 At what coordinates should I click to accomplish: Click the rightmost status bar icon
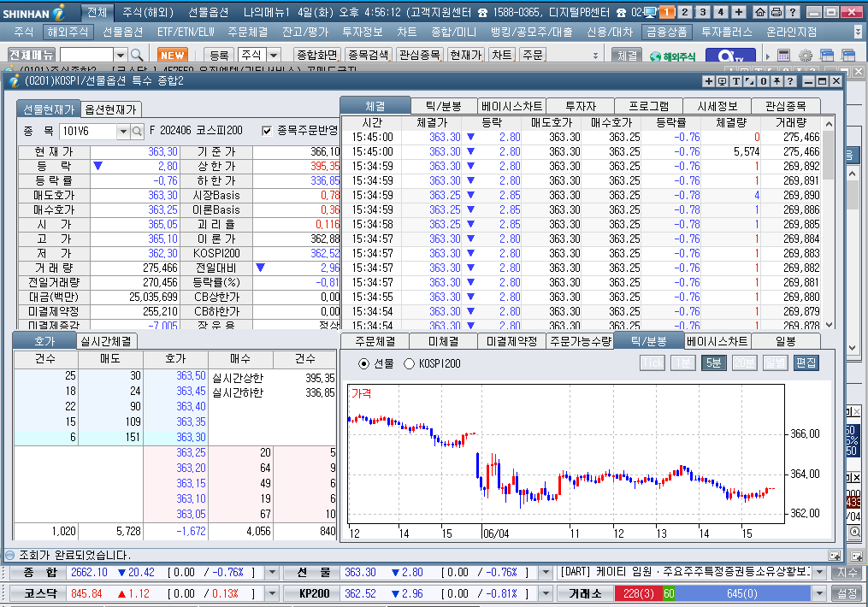pos(856,556)
